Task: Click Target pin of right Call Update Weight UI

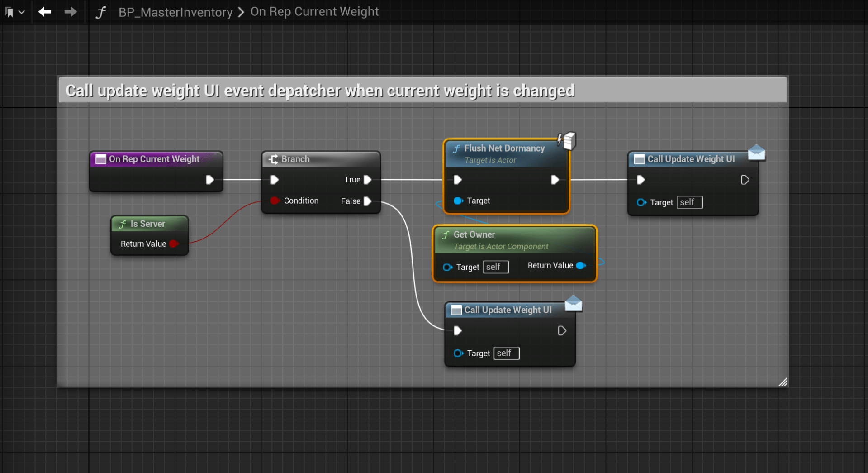Action: (x=641, y=202)
